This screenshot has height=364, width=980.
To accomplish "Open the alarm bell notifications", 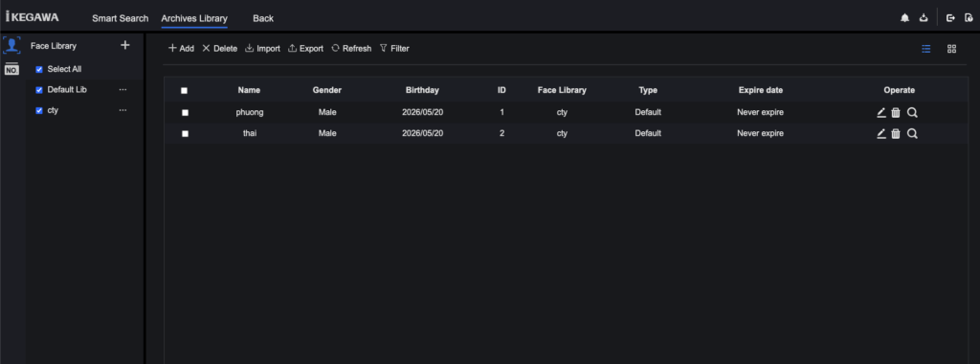I will point(904,18).
